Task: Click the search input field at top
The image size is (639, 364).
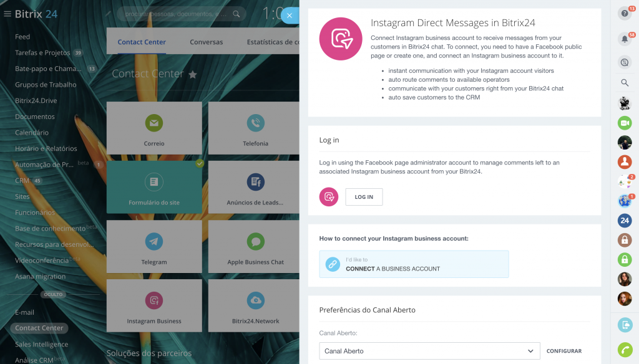Action: click(175, 14)
